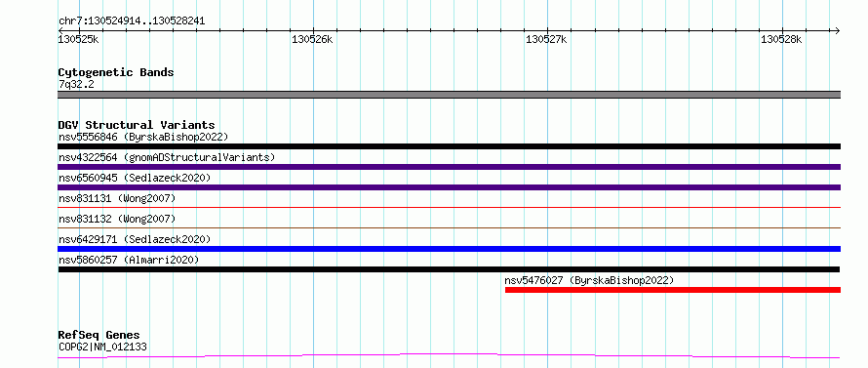
Task: Click the chr7:130524914..130528241 coordinates text
Action: (x=132, y=20)
